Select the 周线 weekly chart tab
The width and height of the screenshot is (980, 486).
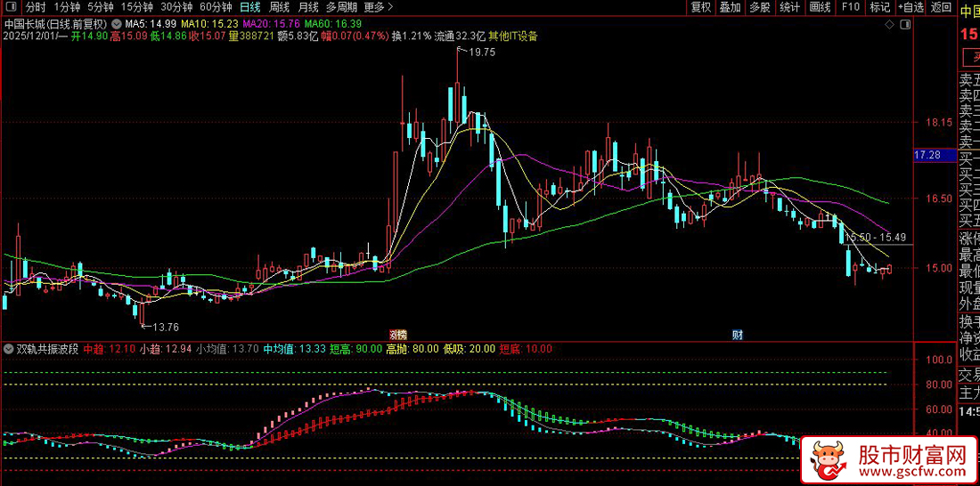pyautogui.click(x=280, y=8)
